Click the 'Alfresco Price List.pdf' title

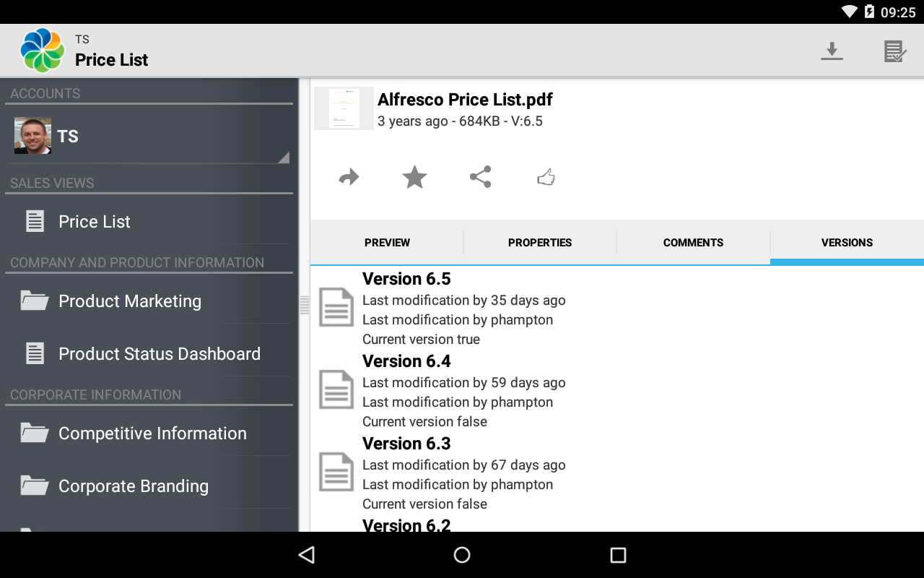tap(465, 100)
